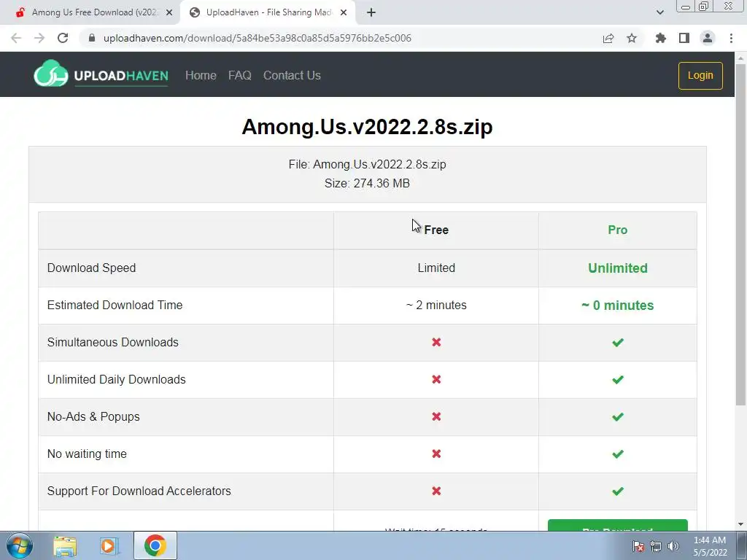The height and width of the screenshot is (560, 747).
Task: Open Windows Explorer from the taskbar
Action: 65,545
